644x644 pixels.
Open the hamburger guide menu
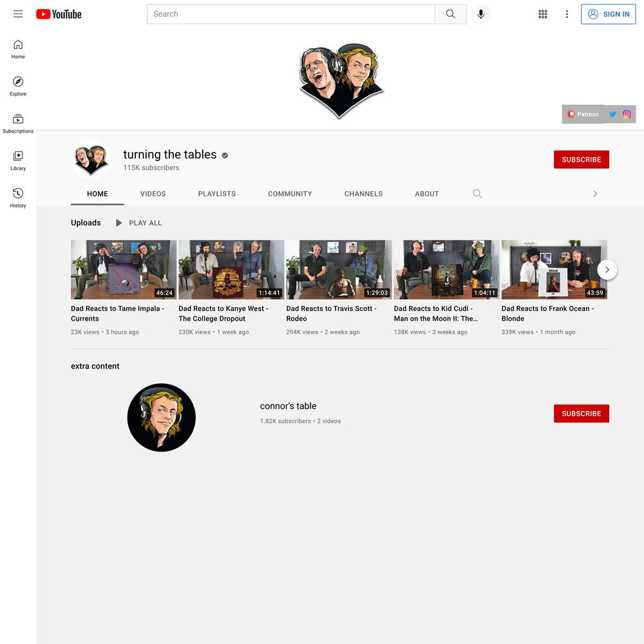[x=18, y=14]
